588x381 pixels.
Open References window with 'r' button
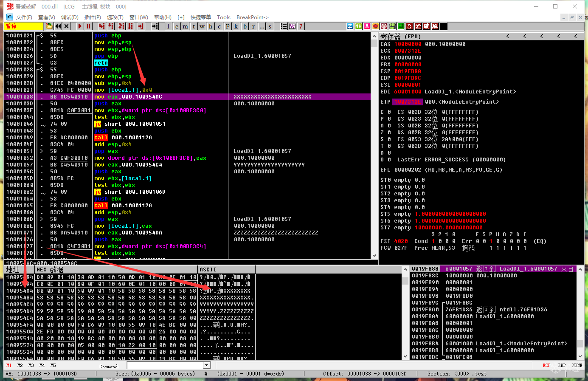click(x=253, y=26)
